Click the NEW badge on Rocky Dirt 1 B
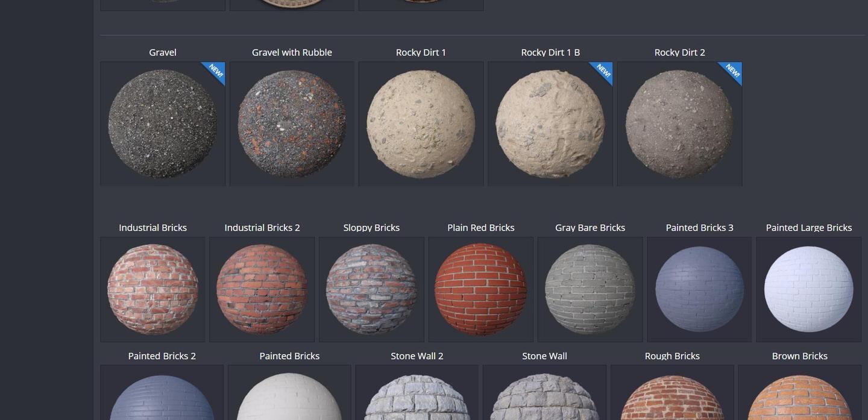The height and width of the screenshot is (420, 868). (602, 74)
